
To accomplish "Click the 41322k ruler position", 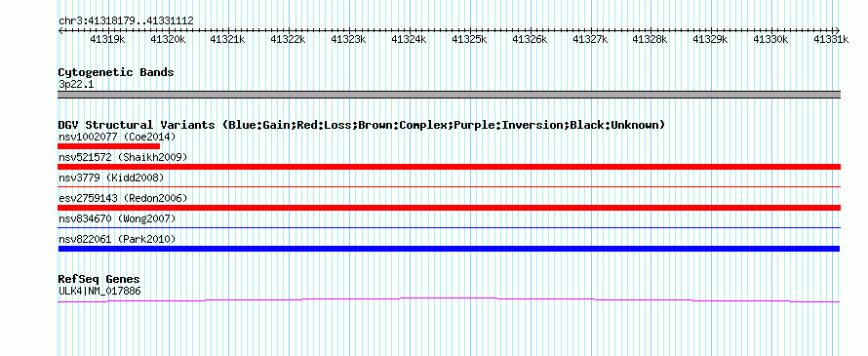I will tap(289, 40).
